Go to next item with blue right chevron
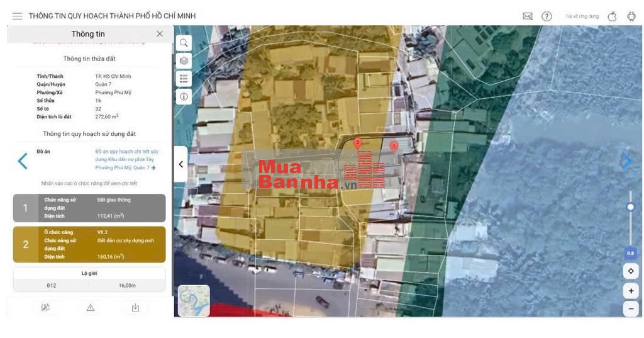 tap(626, 161)
